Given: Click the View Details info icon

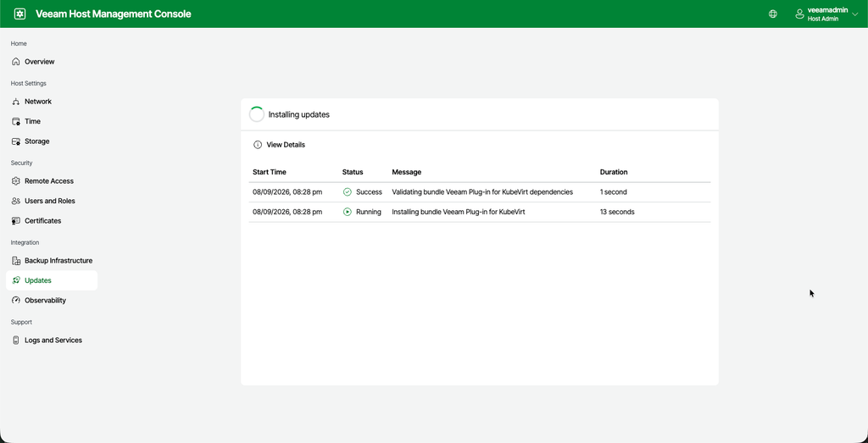Looking at the screenshot, I should 258,145.
